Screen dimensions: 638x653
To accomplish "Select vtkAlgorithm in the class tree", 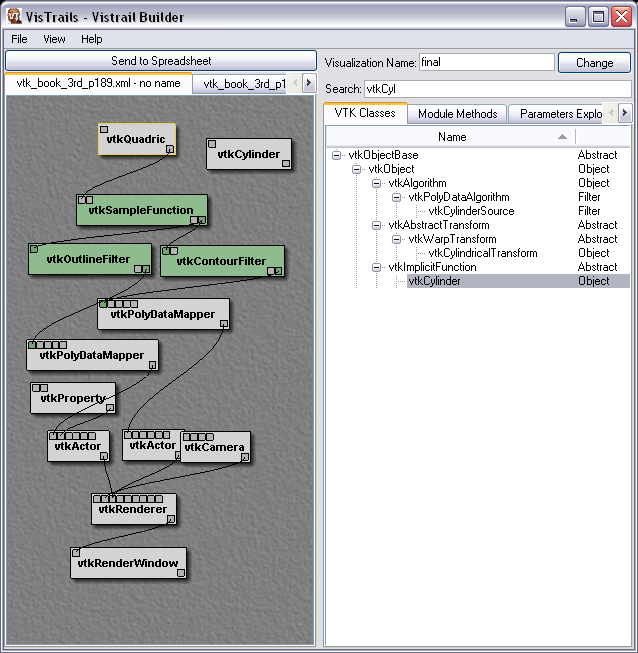I will [x=417, y=183].
